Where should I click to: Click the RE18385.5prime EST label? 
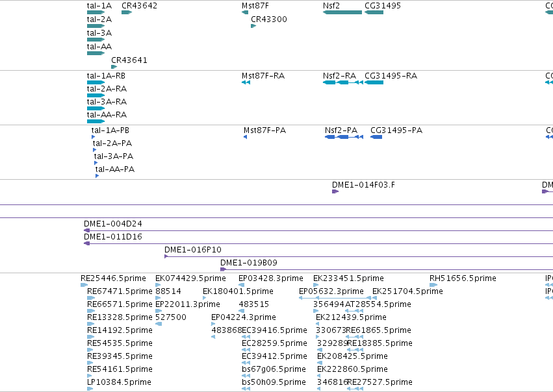[380, 344]
